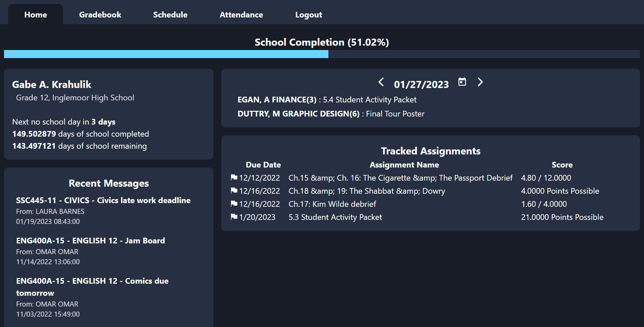This screenshot has width=644, height=327.
Task: Click due date 12/12/2022
Action: click(x=259, y=178)
